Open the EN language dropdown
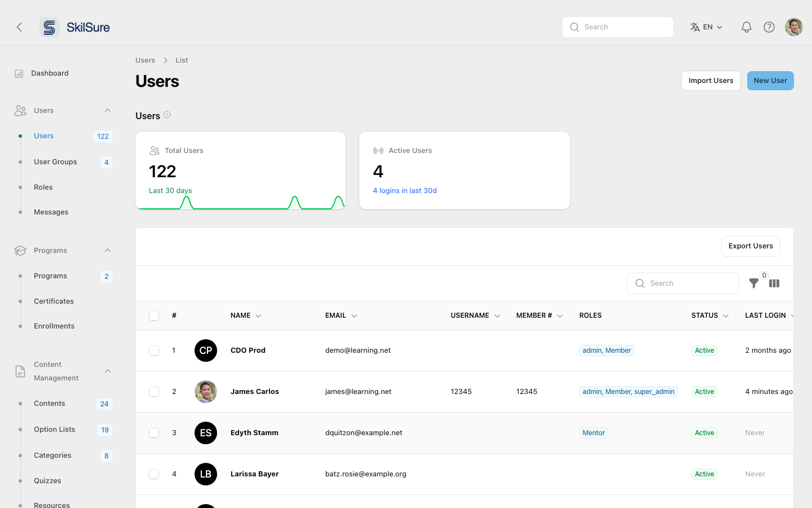 point(707,27)
